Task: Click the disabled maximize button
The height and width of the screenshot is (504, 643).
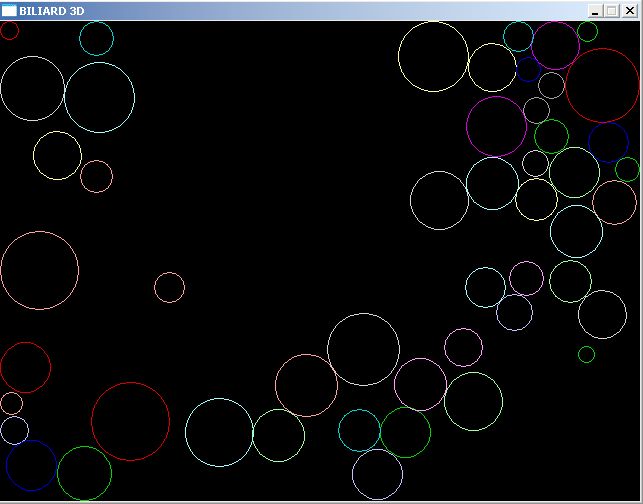Action: tap(611, 11)
